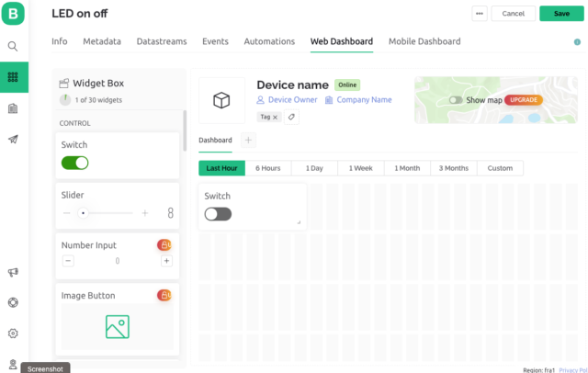Click the help lifebuoy icon in sidebar

click(x=13, y=302)
